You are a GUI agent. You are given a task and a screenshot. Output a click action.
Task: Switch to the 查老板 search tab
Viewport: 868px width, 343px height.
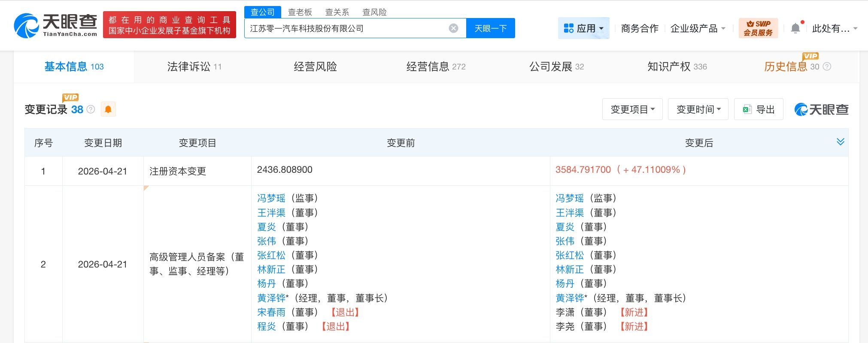click(x=300, y=12)
